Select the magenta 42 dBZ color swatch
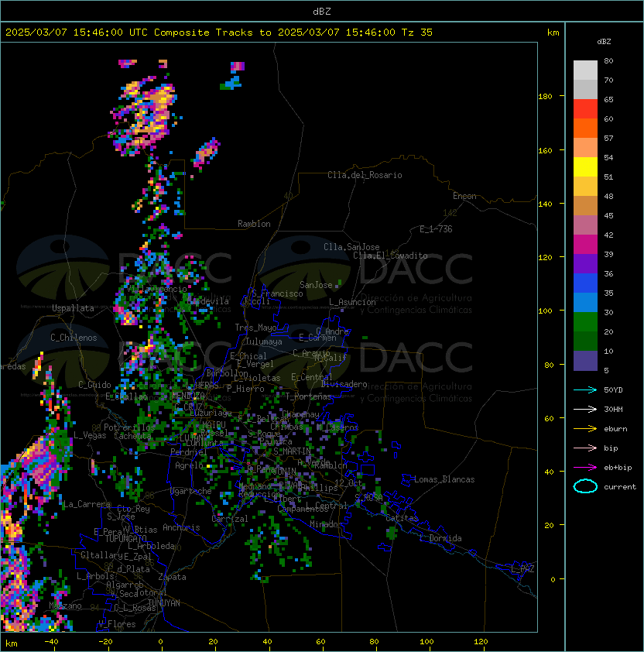644x652 pixels. click(x=585, y=245)
